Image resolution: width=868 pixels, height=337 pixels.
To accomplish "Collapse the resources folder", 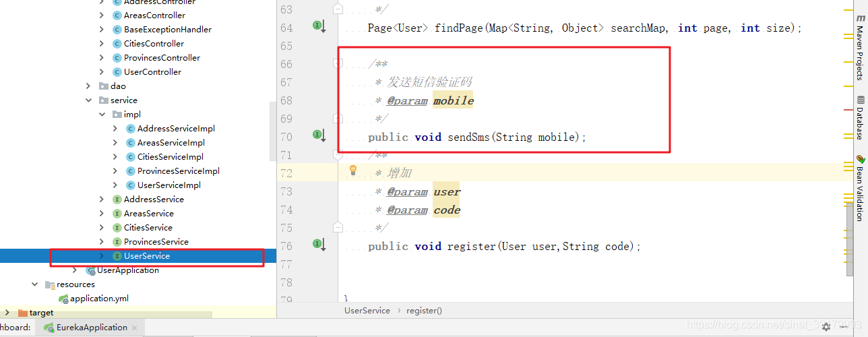I will 34,284.
